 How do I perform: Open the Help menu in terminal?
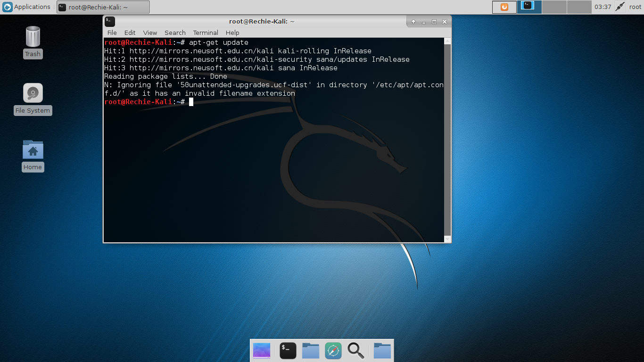(x=232, y=33)
